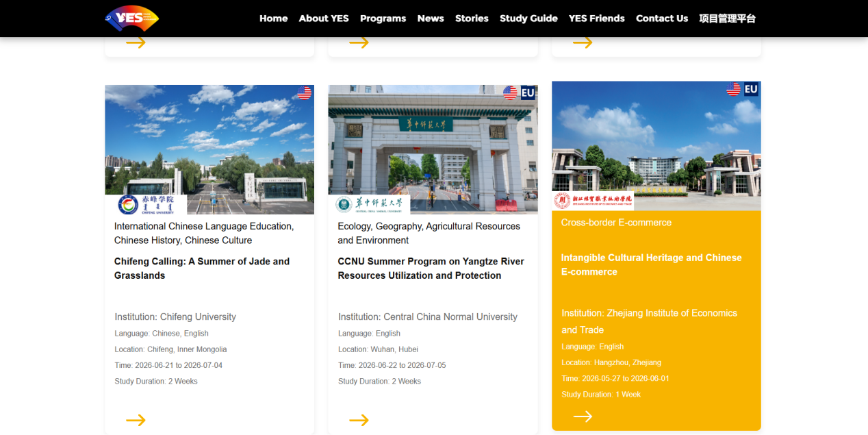Click the US flag on Chifeng photo
Image resolution: width=868 pixels, height=435 pixels.
[304, 92]
